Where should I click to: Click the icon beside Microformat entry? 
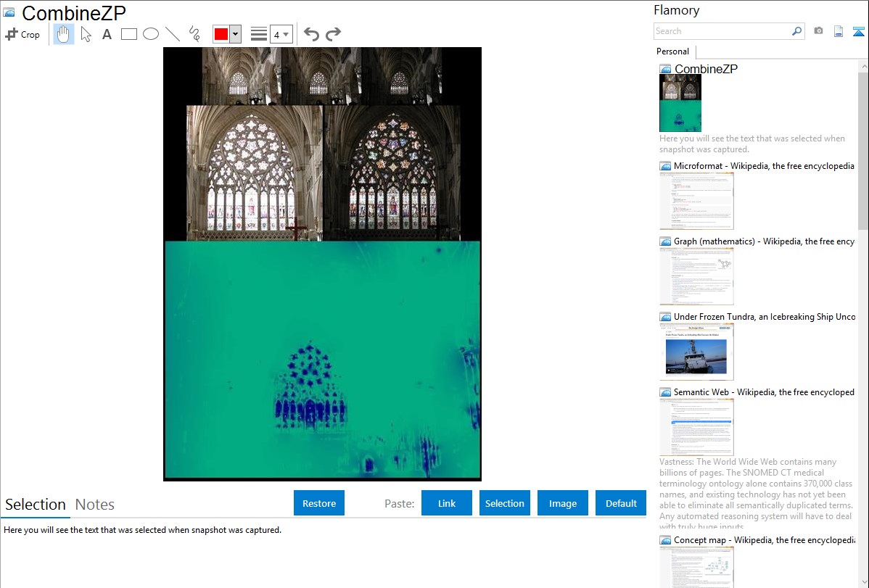666,166
